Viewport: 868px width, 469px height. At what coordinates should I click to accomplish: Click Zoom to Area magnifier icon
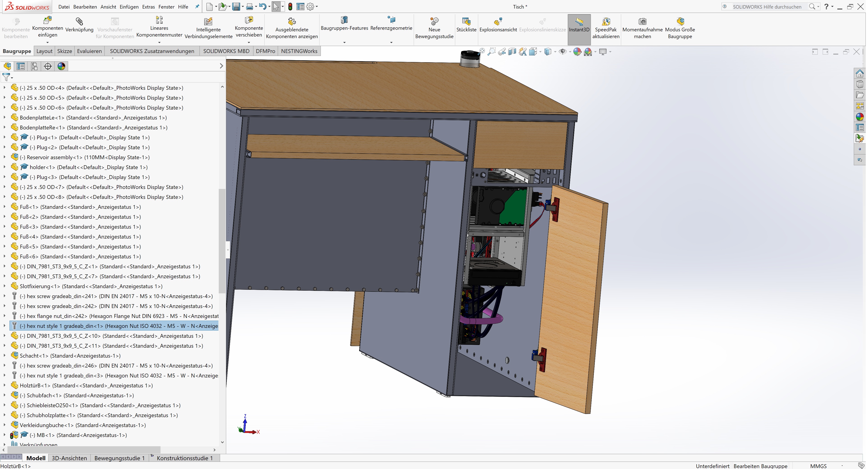pyautogui.click(x=492, y=52)
